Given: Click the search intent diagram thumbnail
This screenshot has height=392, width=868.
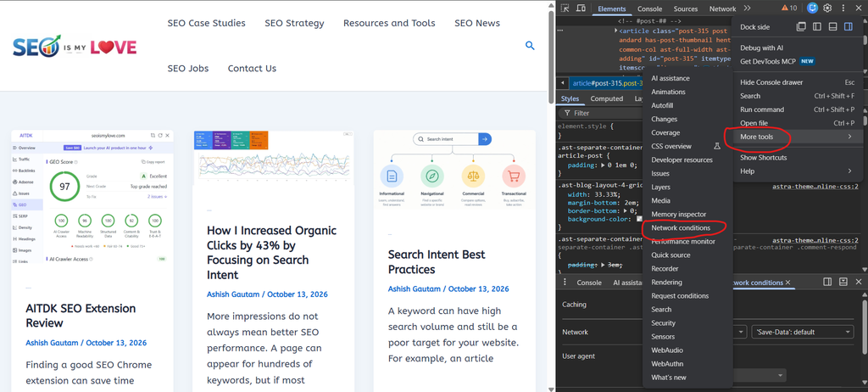Looking at the screenshot, I should pyautogui.click(x=454, y=170).
